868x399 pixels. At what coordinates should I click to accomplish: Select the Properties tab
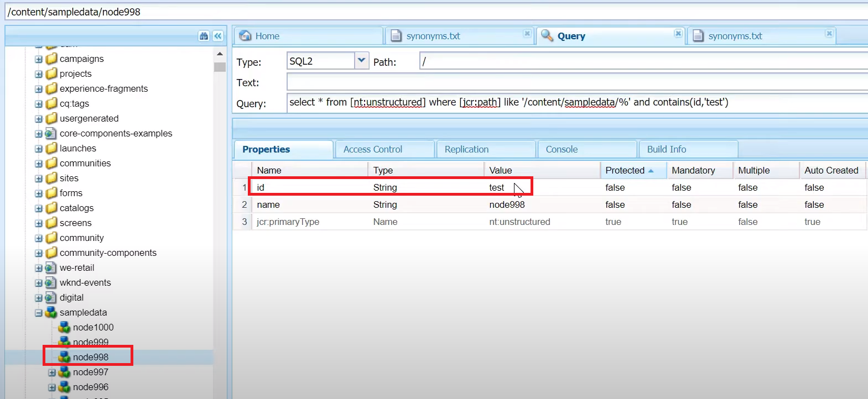(x=284, y=149)
